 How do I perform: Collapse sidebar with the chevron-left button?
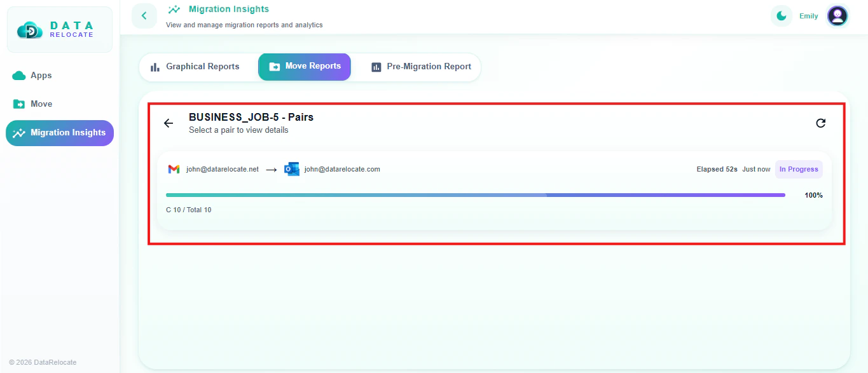(x=144, y=16)
